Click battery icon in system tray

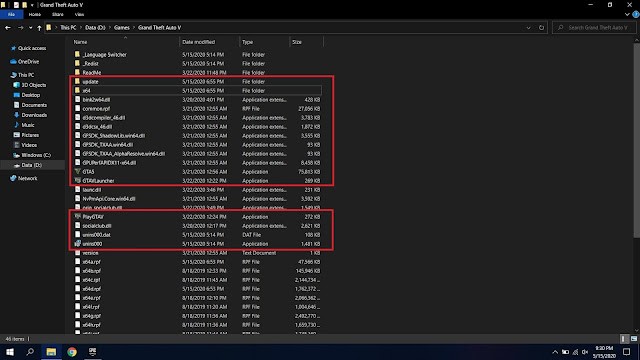pos(565,352)
